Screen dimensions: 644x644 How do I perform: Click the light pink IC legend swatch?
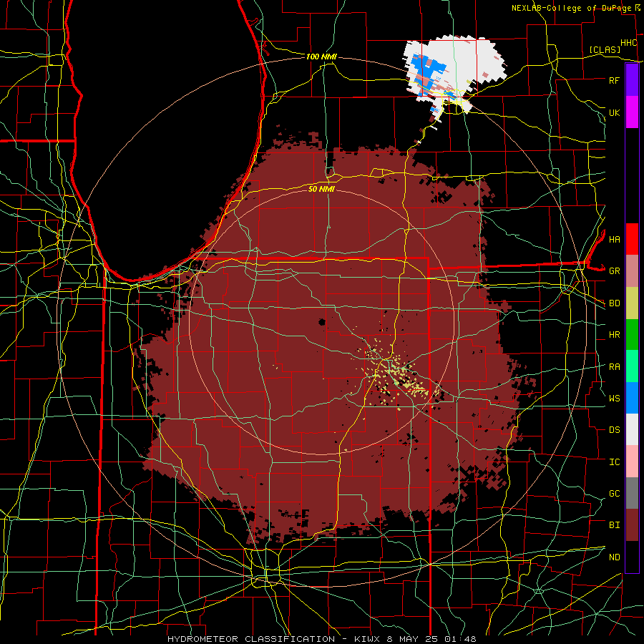point(632,462)
